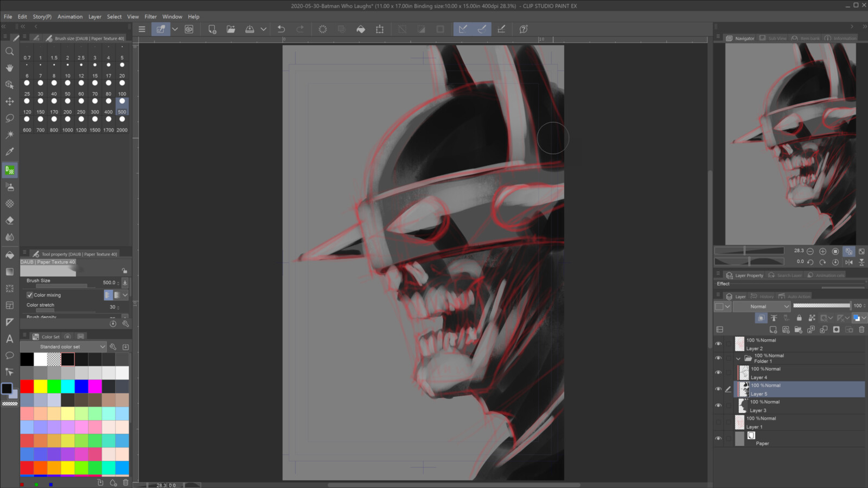Open dropdown arrow next to first command bar tool

[x=175, y=29]
